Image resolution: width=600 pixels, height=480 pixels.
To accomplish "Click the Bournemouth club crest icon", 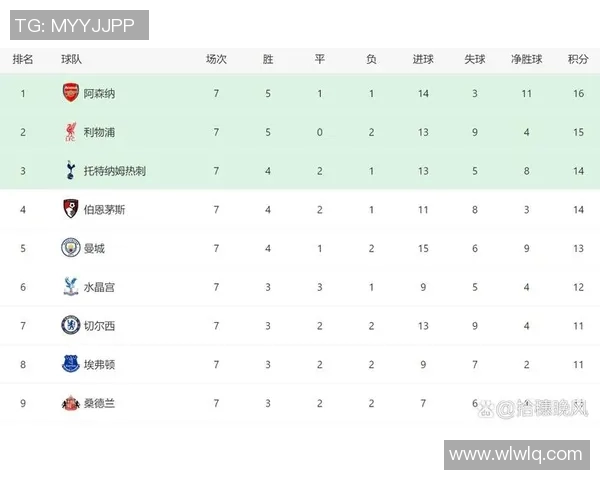I will click(x=70, y=209).
